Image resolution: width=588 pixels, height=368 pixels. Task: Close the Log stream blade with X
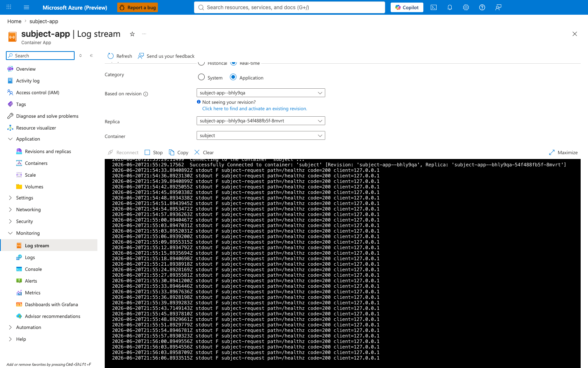[x=575, y=34]
